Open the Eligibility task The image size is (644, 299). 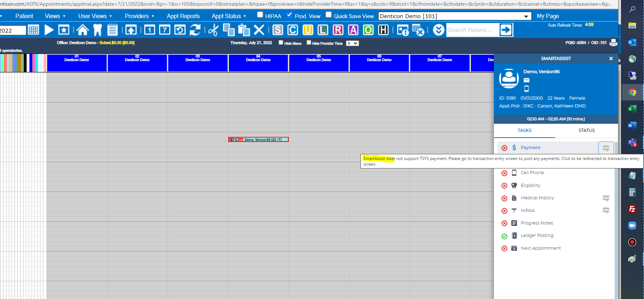530,186
